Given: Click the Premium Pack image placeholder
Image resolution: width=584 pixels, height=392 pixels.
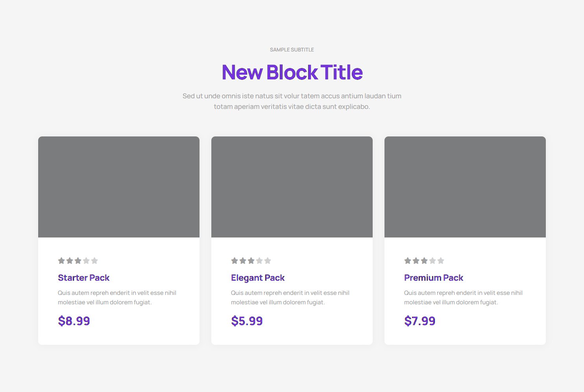Looking at the screenshot, I should click(x=465, y=187).
